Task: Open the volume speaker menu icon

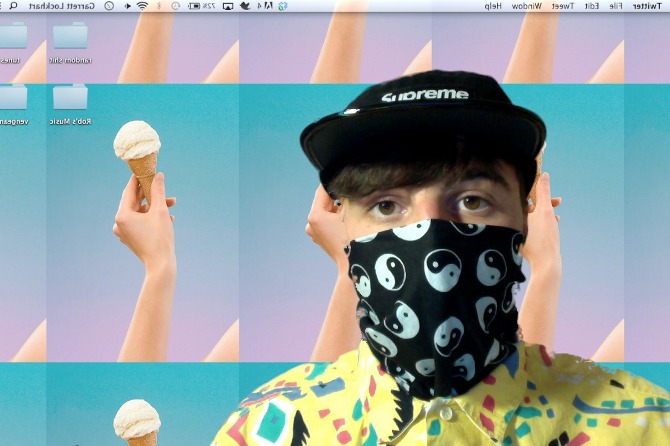Action: point(127,6)
